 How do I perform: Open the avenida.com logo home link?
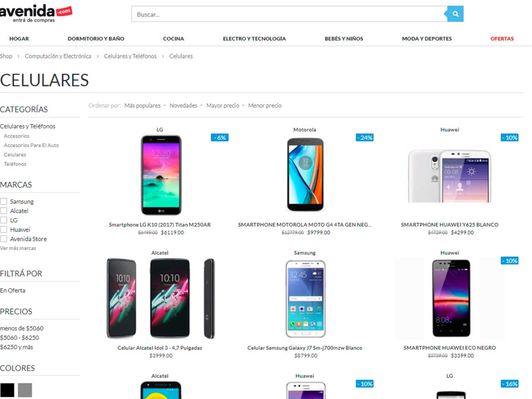(x=36, y=13)
